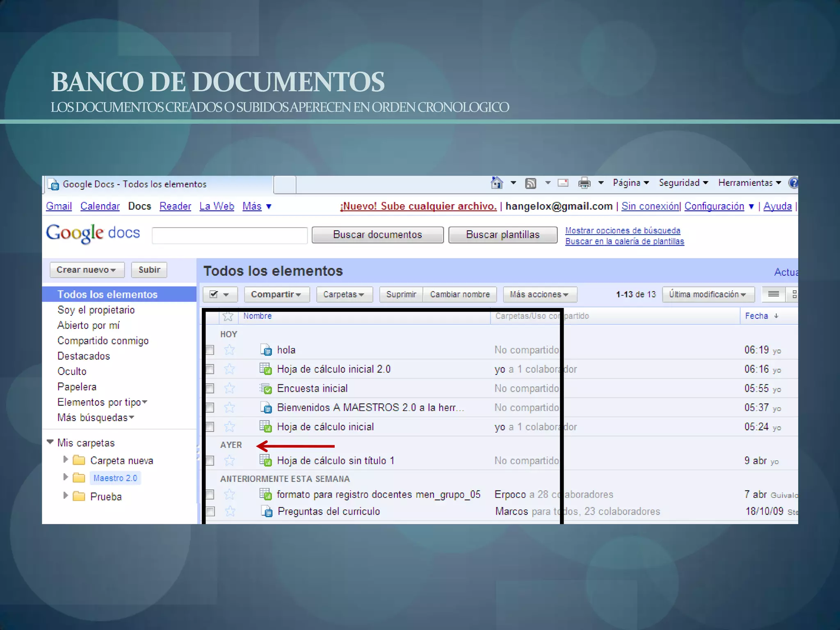
Task: Check the box for 'hola'
Action: tap(210, 350)
